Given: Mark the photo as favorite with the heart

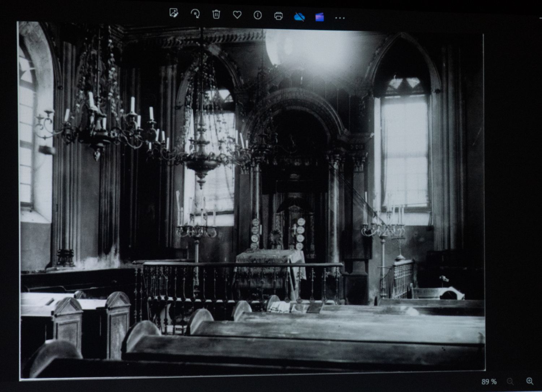Looking at the screenshot, I should [237, 15].
